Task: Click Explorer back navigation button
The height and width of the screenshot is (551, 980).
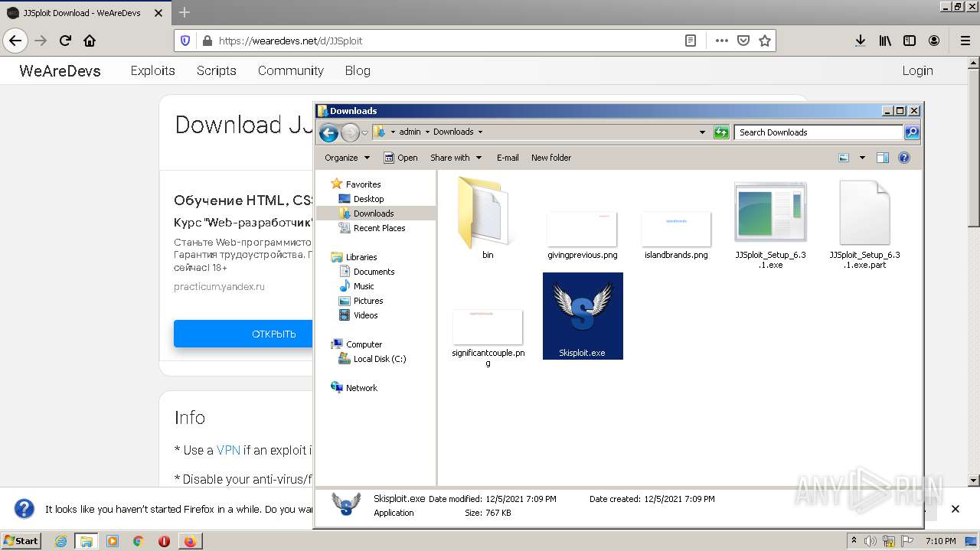Action: (328, 132)
